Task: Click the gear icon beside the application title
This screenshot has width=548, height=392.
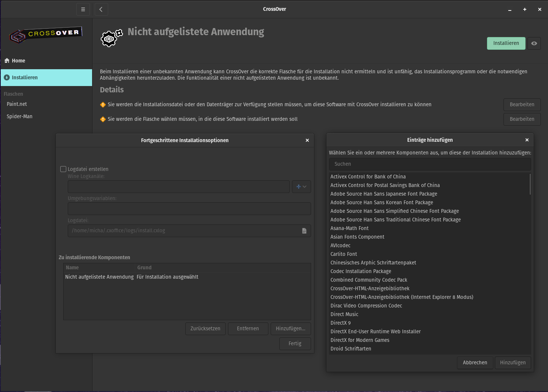Action: click(x=111, y=38)
